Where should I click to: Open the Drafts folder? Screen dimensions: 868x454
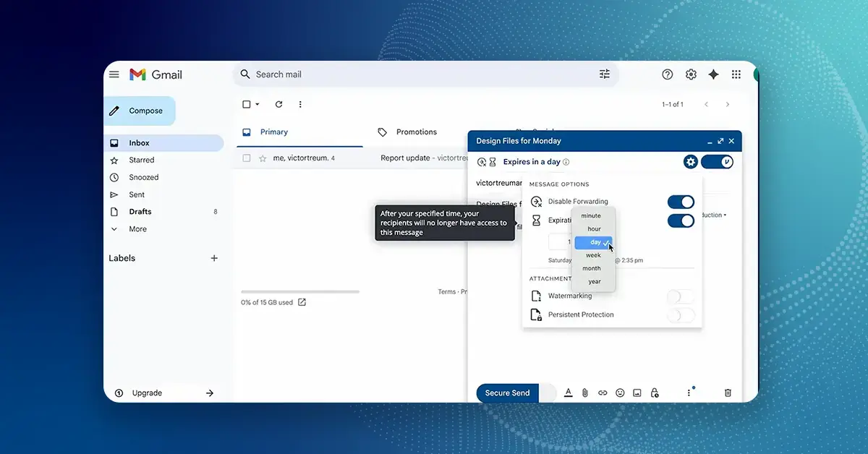point(140,211)
